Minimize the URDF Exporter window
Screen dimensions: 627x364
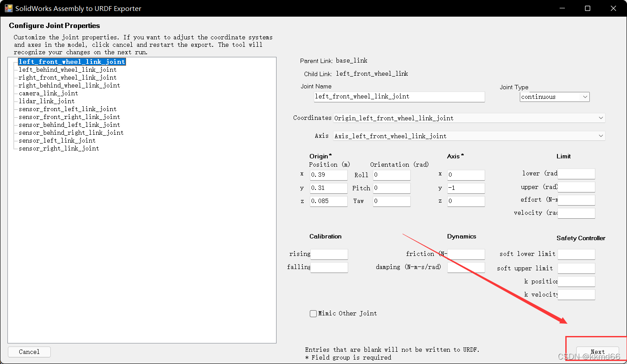pyautogui.click(x=563, y=8)
